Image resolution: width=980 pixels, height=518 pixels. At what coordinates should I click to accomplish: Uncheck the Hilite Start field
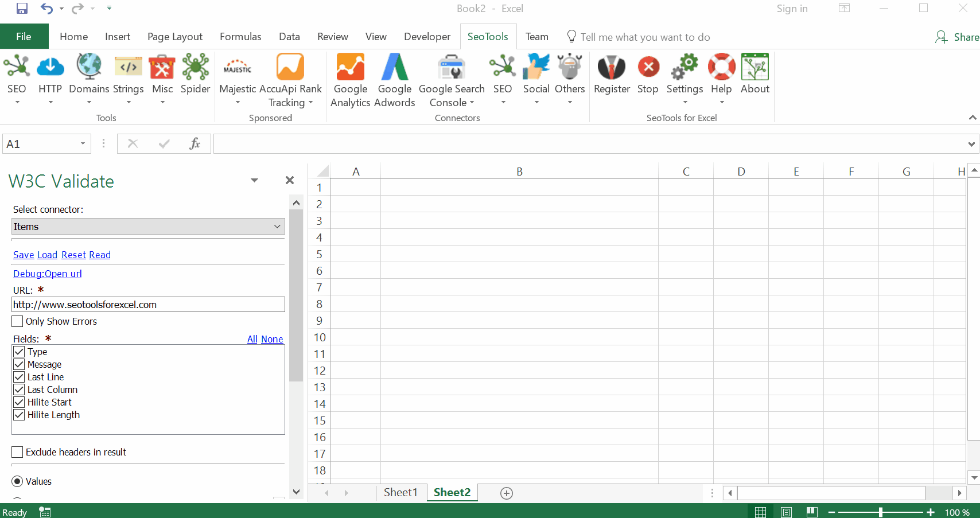coord(19,402)
